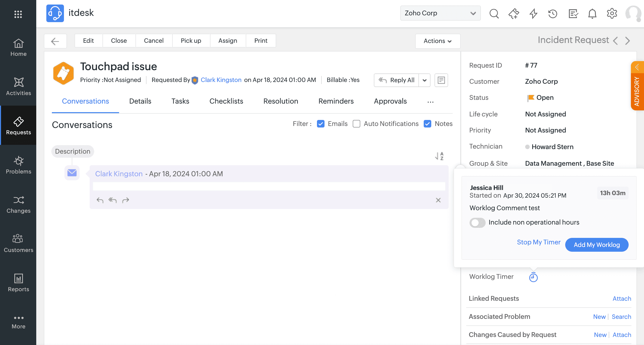Click the Stop My Timer link
644x345 pixels.
(539, 242)
